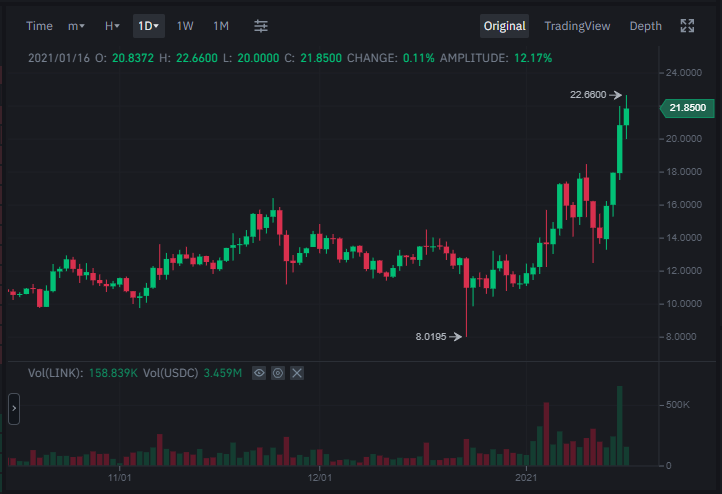The height and width of the screenshot is (494, 722).
Task: Click the close price C: 21.8500 value
Action: click(321, 58)
